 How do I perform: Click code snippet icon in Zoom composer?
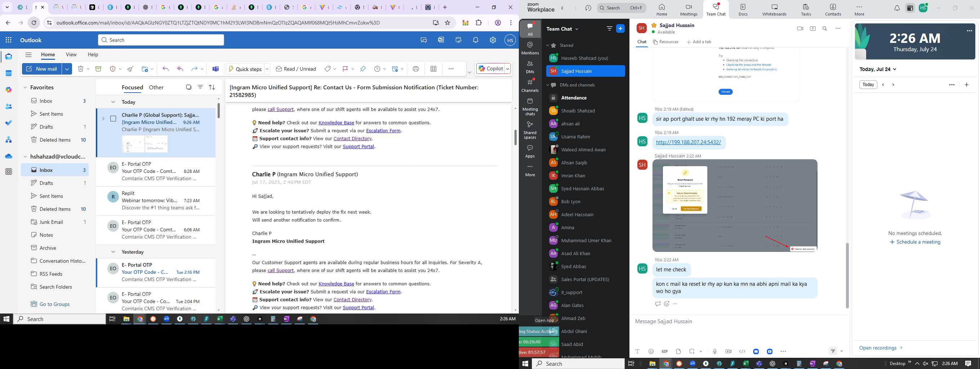pyautogui.click(x=742, y=351)
